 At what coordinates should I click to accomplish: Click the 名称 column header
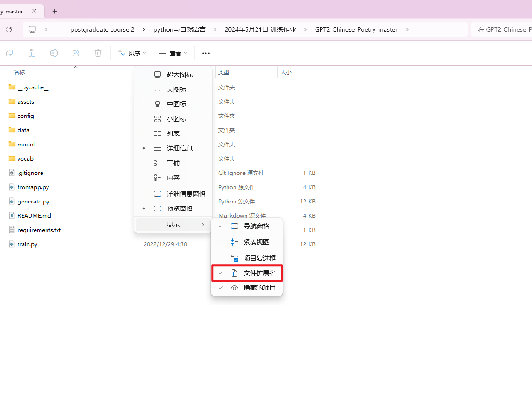(19, 72)
